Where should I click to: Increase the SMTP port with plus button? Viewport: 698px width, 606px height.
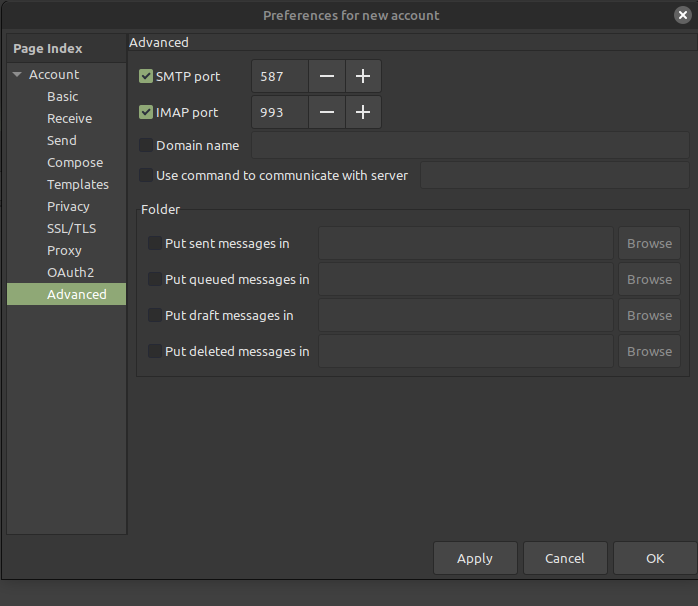[x=363, y=76]
